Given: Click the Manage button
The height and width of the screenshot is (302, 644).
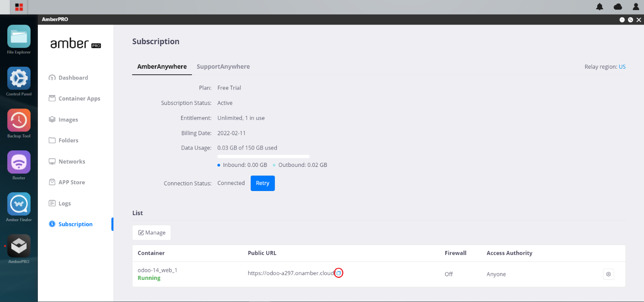Looking at the screenshot, I should click(152, 232).
